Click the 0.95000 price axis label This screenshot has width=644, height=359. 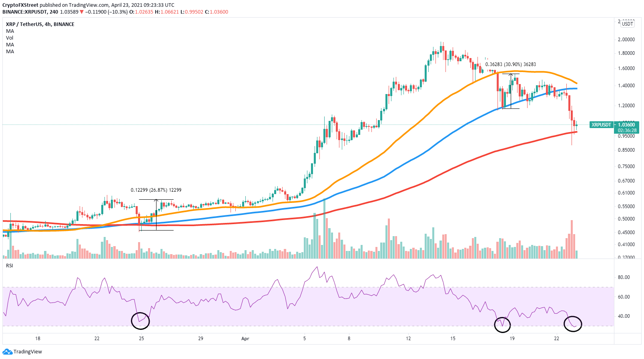tap(626, 136)
